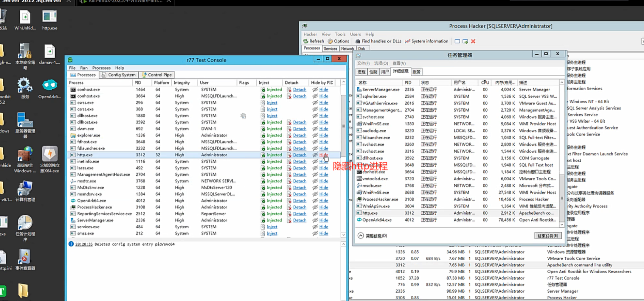
Task: Click the r77 process list scroll down arrow
Action: click(x=343, y=235)
